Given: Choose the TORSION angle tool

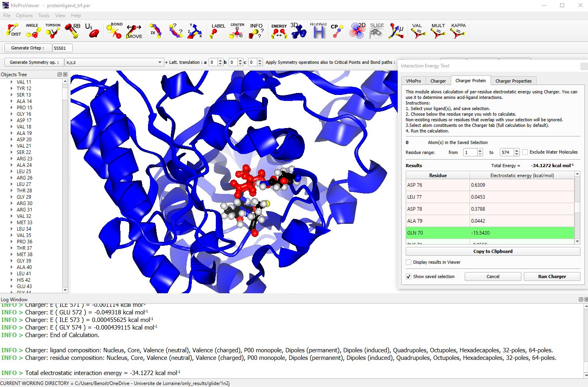Looking at the screenshot, I should [53, 30].
